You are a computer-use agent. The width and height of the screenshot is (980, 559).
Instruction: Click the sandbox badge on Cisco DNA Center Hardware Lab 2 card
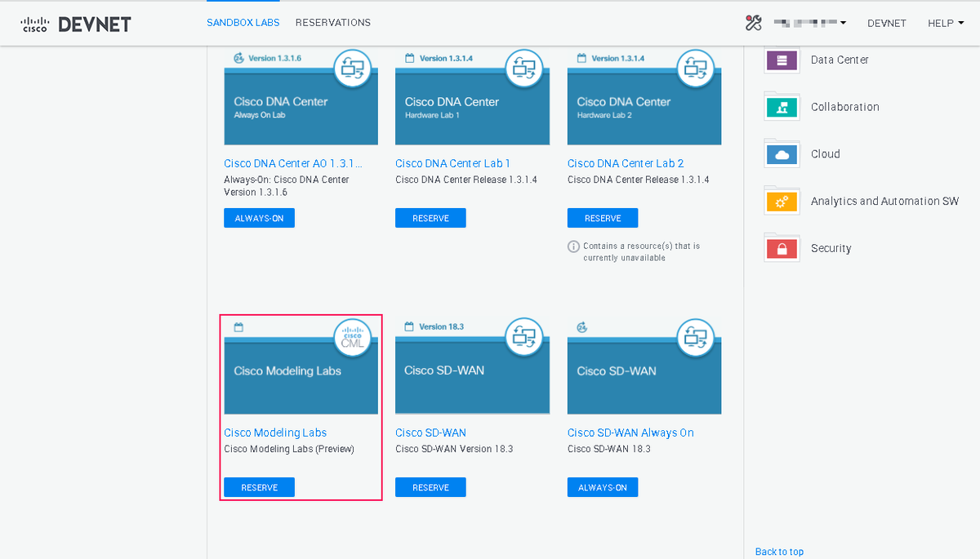pos(696,68)
